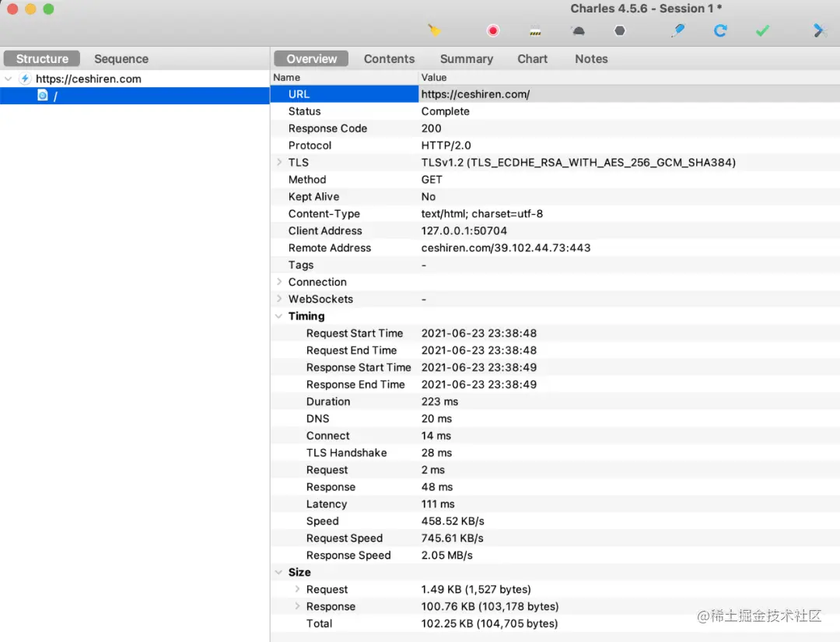Expand the Response size row
This screenshot has height=642, width=840.
pyautogui.click(x=297, y=605)
